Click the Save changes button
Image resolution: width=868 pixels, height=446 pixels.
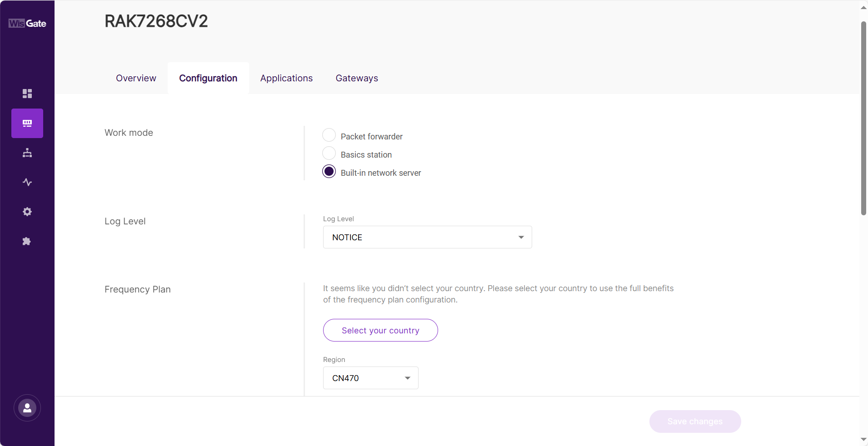[695, 421]
